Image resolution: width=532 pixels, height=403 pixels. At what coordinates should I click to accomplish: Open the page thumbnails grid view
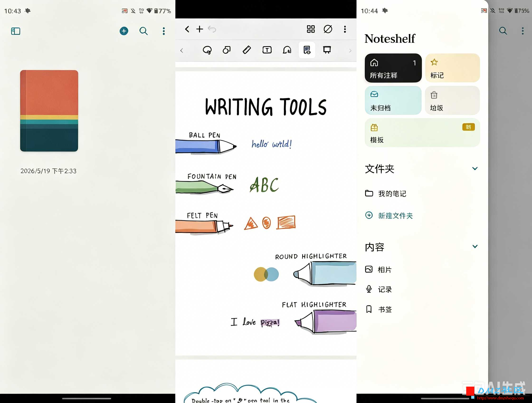pyautogui.click(x=311, y=29)
